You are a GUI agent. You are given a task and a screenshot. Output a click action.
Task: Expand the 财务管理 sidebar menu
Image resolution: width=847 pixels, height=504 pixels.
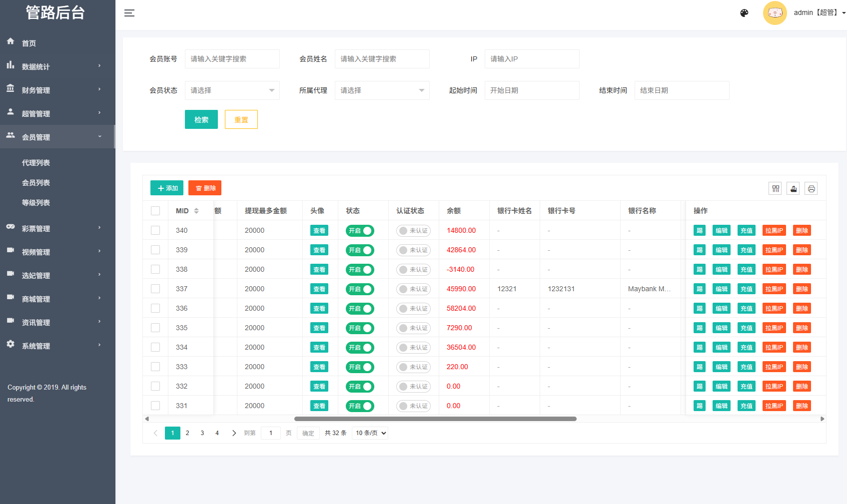36,90
